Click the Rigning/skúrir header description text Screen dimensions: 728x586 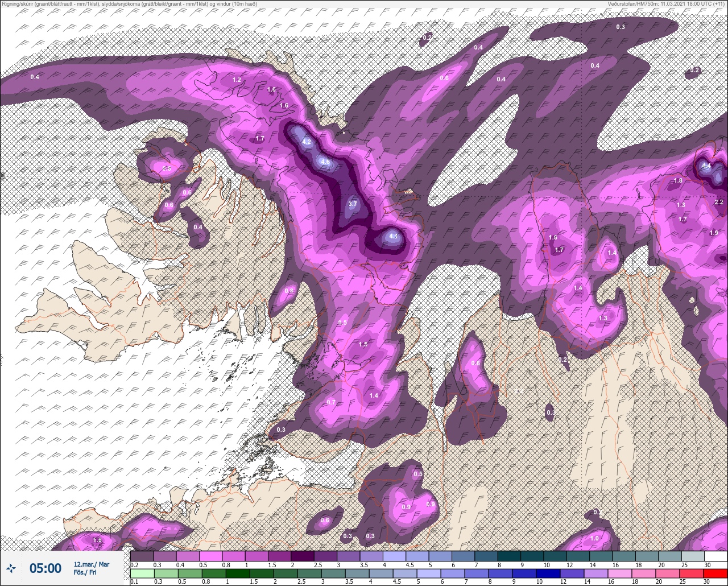tap(130, 4)
